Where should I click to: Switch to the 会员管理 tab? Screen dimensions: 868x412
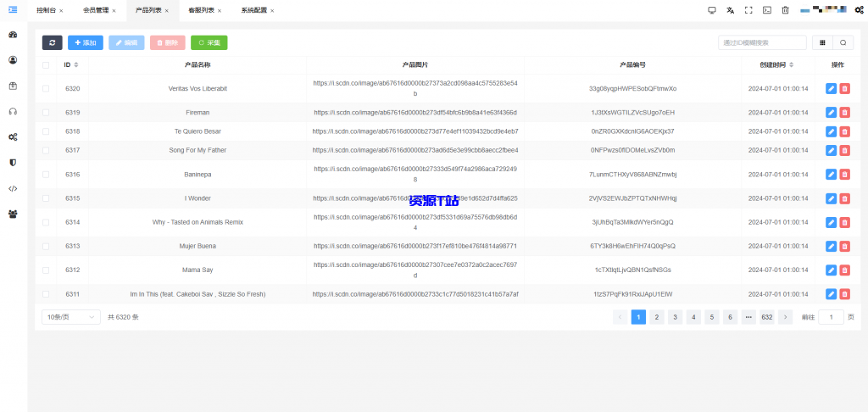click(x=95, y=10)
